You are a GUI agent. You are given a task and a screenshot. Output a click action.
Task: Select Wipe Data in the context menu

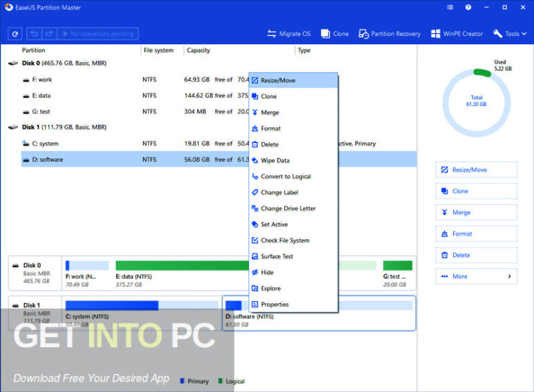(294, 160)
